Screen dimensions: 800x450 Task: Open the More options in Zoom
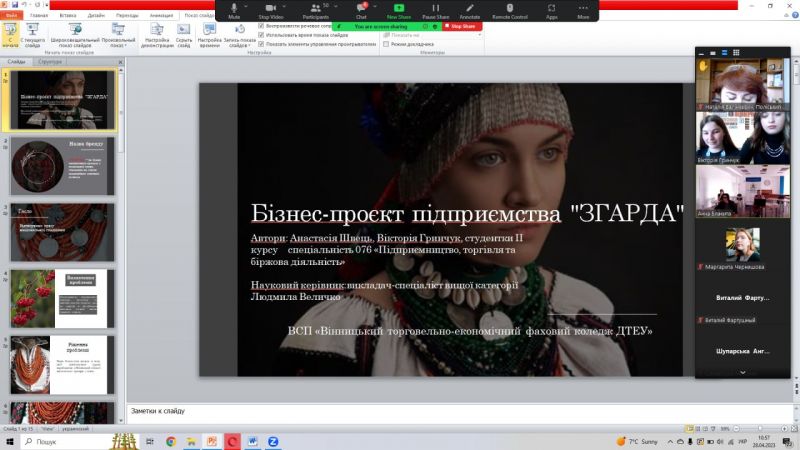tap(583, 11)
